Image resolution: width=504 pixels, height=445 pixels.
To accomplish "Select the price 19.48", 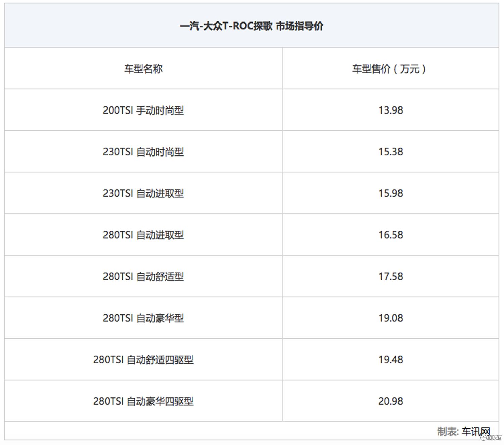I will 390,360.
